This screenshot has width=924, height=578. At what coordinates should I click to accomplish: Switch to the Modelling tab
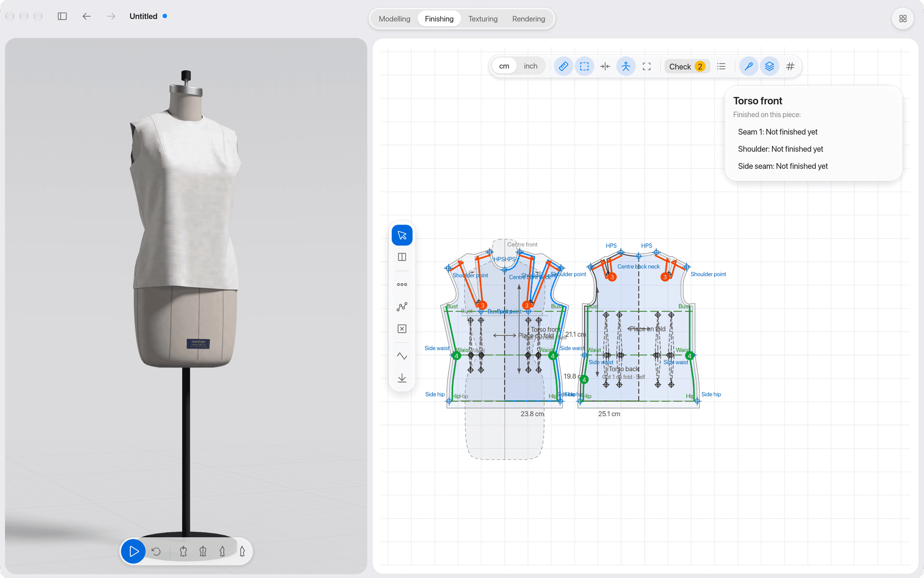click(x=395, y=19)
